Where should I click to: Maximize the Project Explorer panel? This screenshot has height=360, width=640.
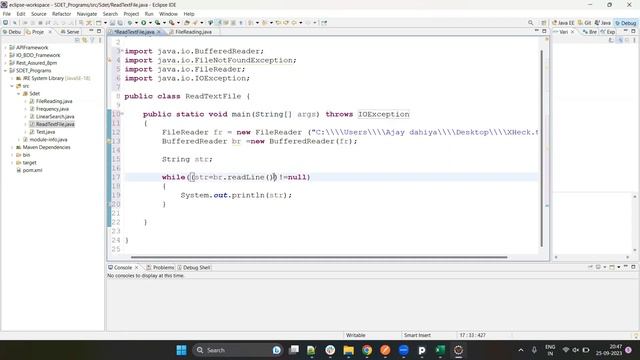click(99, 31)
